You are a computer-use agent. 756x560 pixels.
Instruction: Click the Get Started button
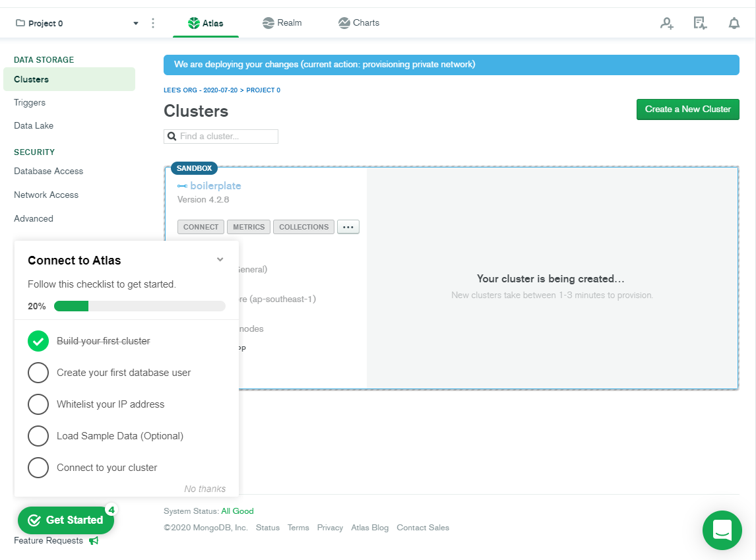click(x=66, y=520)
